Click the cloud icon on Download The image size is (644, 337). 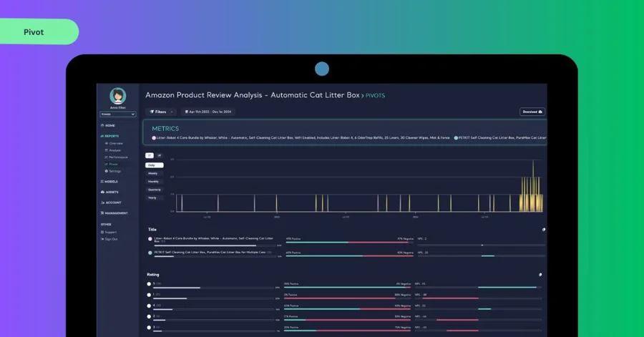(540, 112)
